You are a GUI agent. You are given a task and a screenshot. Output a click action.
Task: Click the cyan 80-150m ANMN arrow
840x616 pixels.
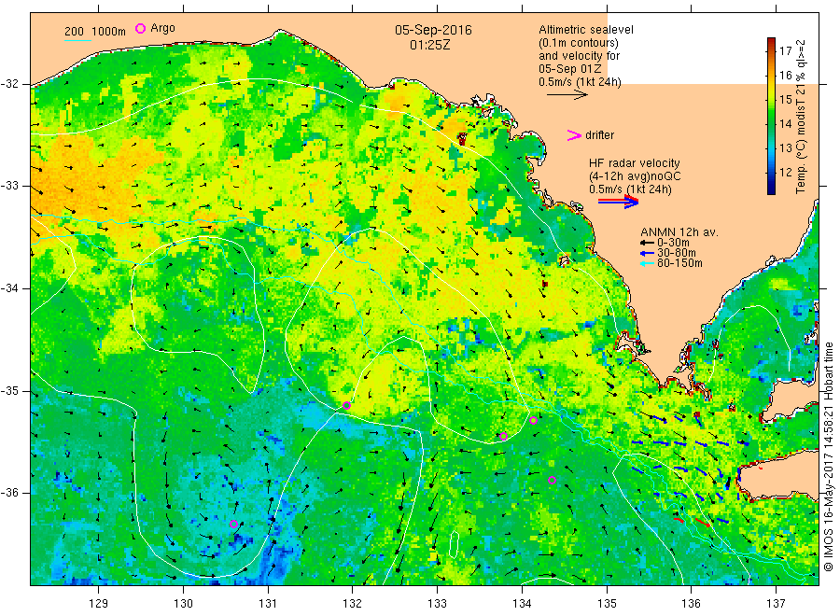pyautogui.click(x=647, y=263)
